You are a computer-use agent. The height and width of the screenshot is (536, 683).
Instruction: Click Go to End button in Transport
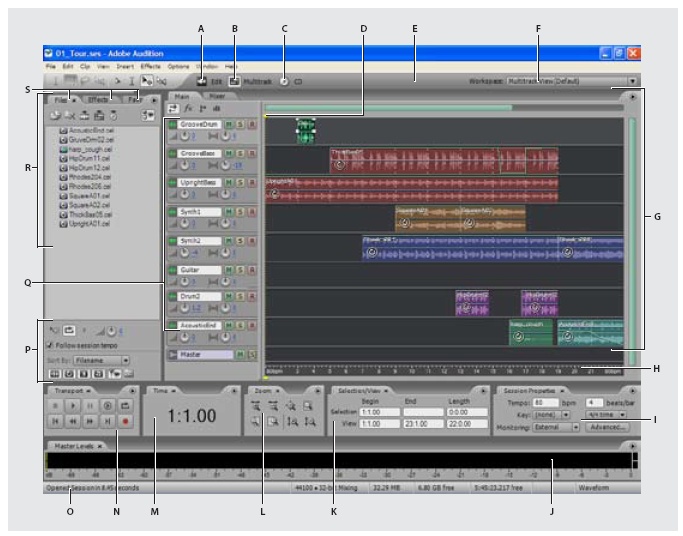[108, 421]
